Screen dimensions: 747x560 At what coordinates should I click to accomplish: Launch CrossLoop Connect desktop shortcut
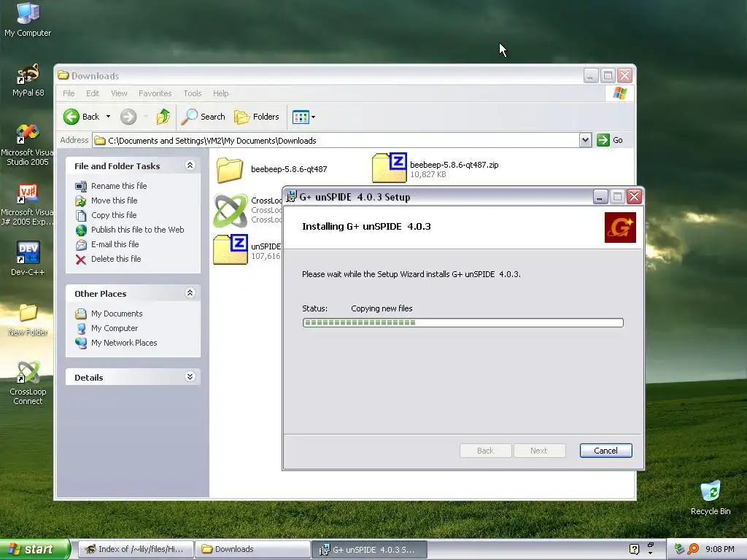click(28, 383)
